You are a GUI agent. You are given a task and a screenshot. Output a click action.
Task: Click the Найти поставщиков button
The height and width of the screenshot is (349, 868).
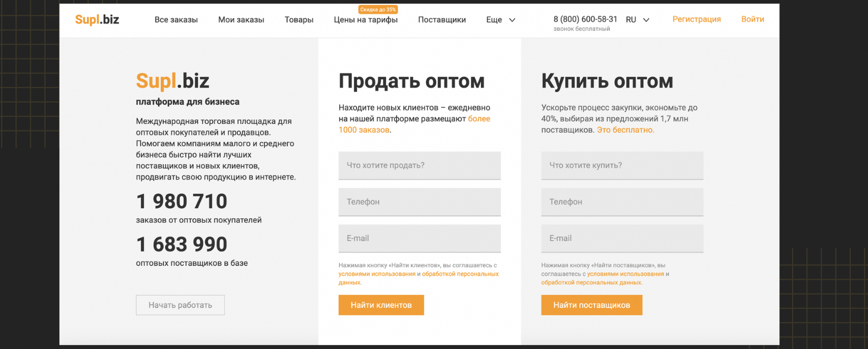point(592,305)
